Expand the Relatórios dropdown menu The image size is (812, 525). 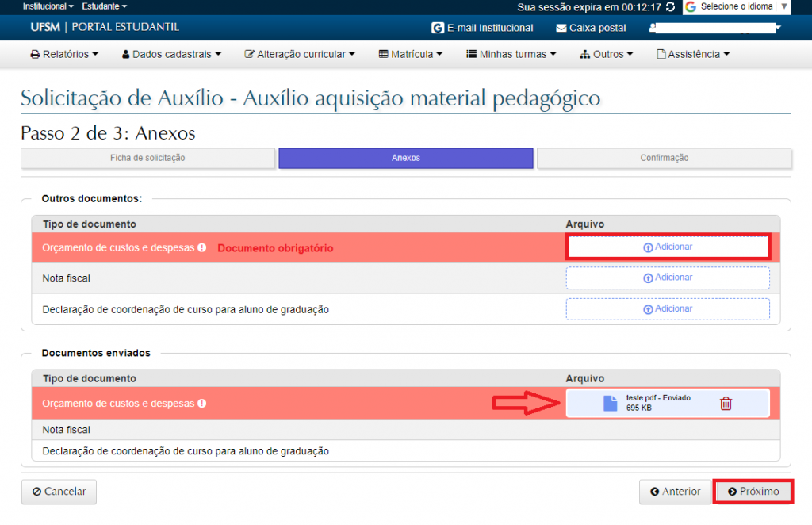64,55
